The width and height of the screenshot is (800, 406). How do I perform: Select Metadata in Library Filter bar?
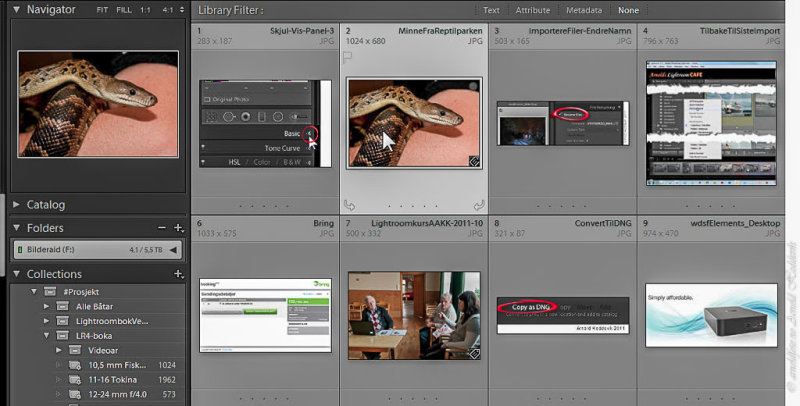coord(584,10)
